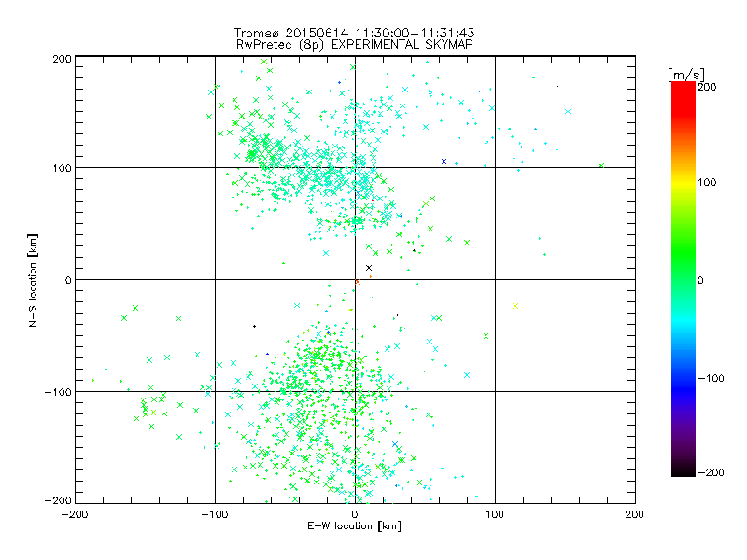The image size is (747, 560).
Task: Click the y-axis tick label "-200"
Action: (58, 500)
